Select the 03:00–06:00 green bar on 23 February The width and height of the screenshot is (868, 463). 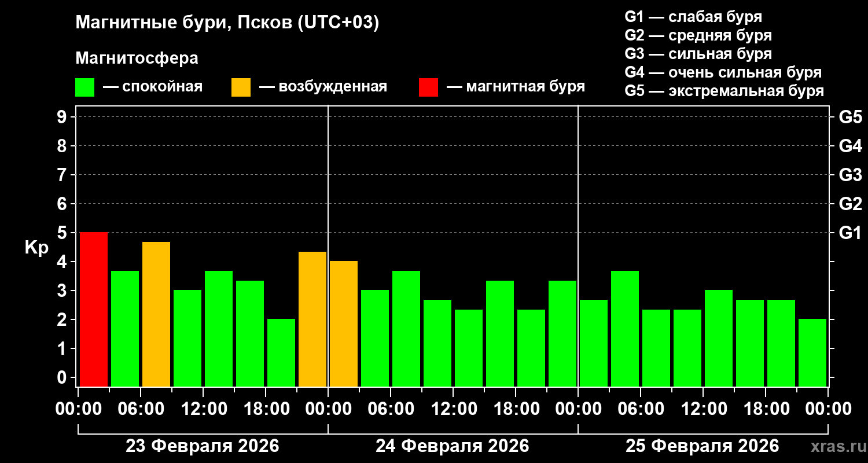point(125,329)
